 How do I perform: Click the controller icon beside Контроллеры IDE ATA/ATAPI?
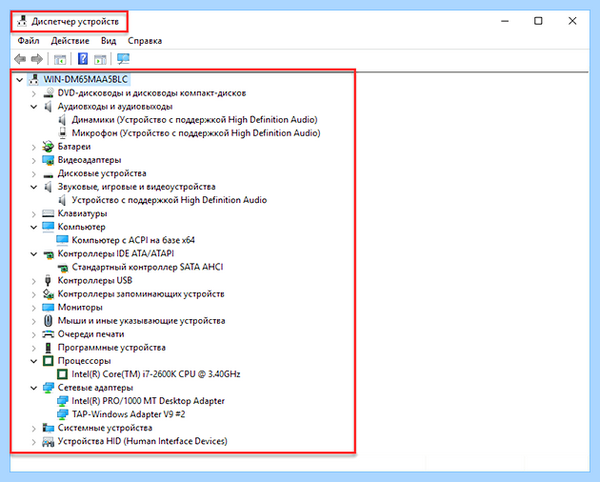click(x=48, y=254)
